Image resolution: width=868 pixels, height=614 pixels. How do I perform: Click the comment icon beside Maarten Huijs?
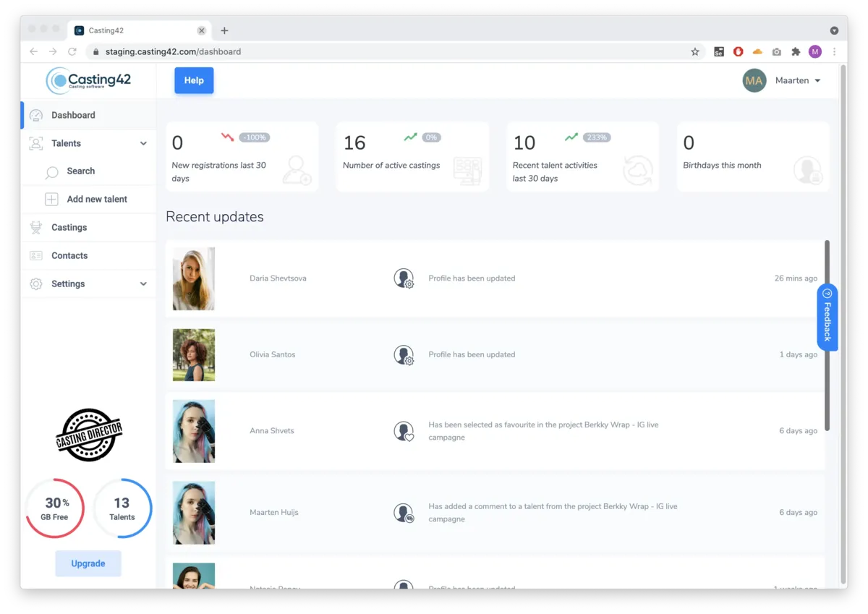(x=404, y=513)
